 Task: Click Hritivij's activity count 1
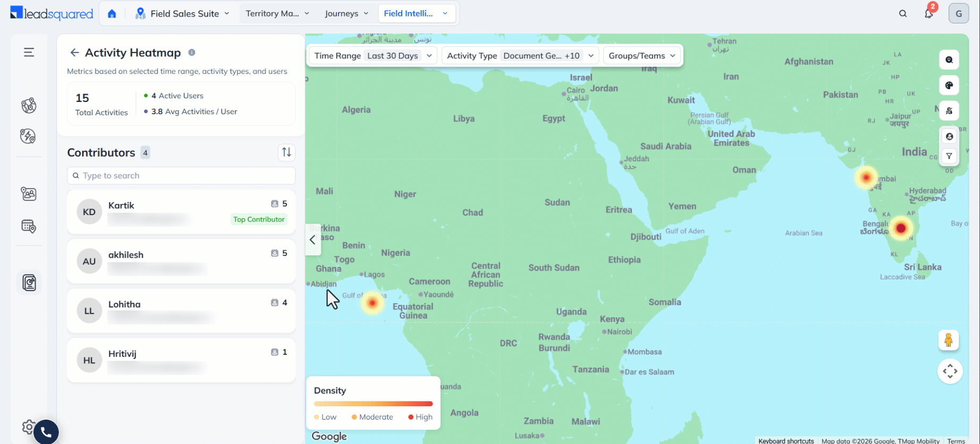[x=279, y=352]
